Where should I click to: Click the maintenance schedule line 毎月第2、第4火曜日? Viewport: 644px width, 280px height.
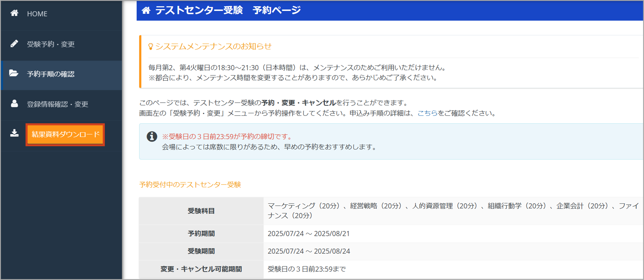click(297, 68)
